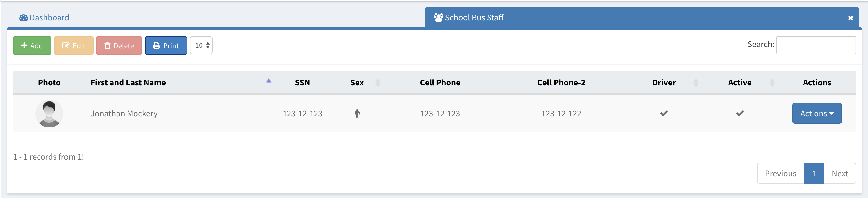Screen dimensions: 868x198
Task: Close the School Bus Staff tab
Action: coord(850,18)
